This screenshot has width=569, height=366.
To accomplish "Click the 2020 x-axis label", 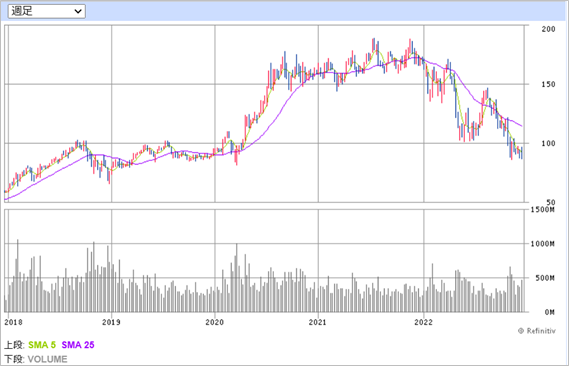I will [x=214, y=322].
